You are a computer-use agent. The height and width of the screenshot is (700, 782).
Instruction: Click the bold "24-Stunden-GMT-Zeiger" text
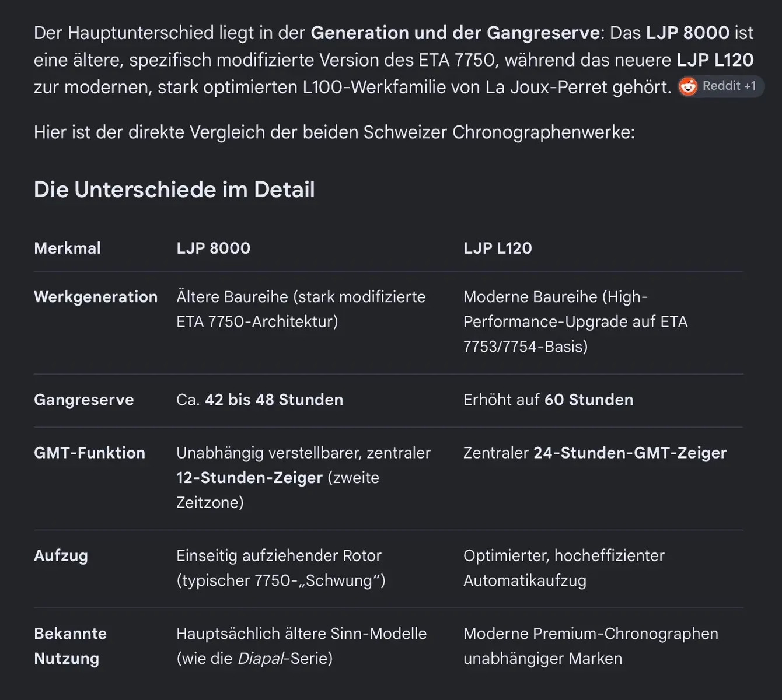point(630,453)
